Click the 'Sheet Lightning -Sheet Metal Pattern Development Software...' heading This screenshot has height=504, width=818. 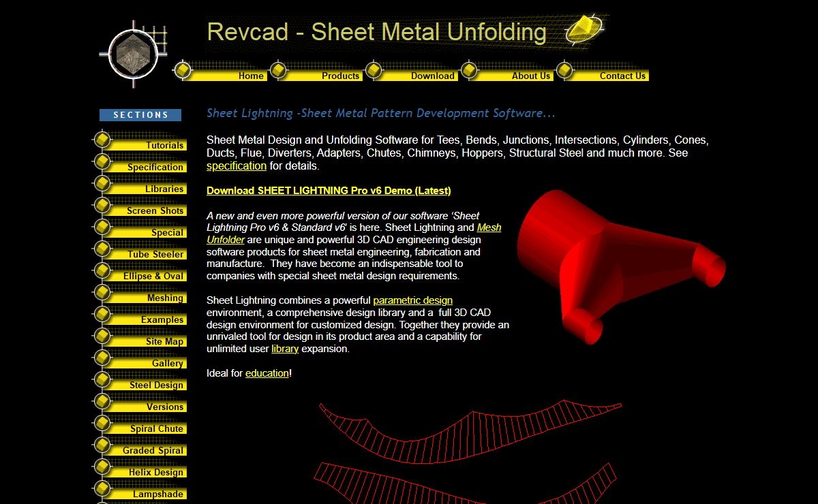click(x=381, y=113)
